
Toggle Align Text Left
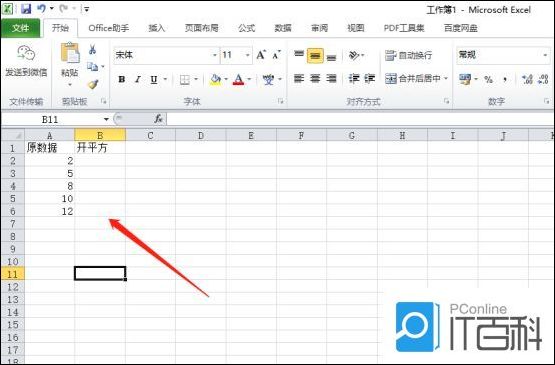tap(299, 78)
